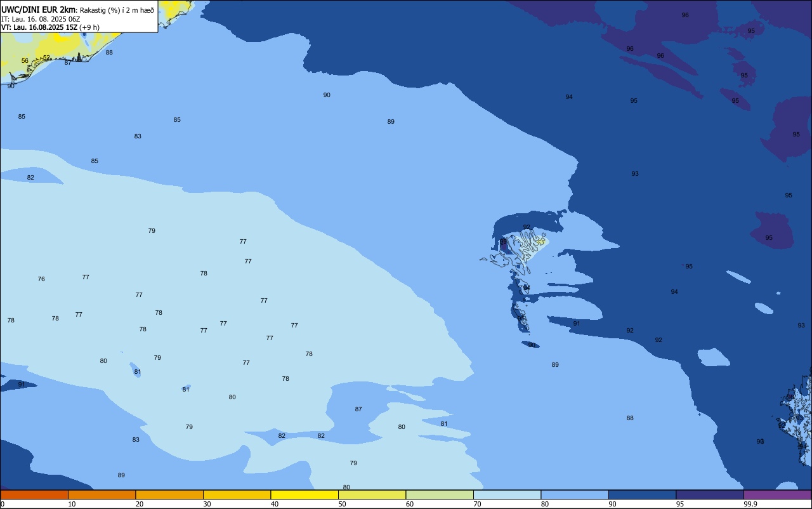Pick the bright yellow 40–50 legend swatch

coord(304,495)
